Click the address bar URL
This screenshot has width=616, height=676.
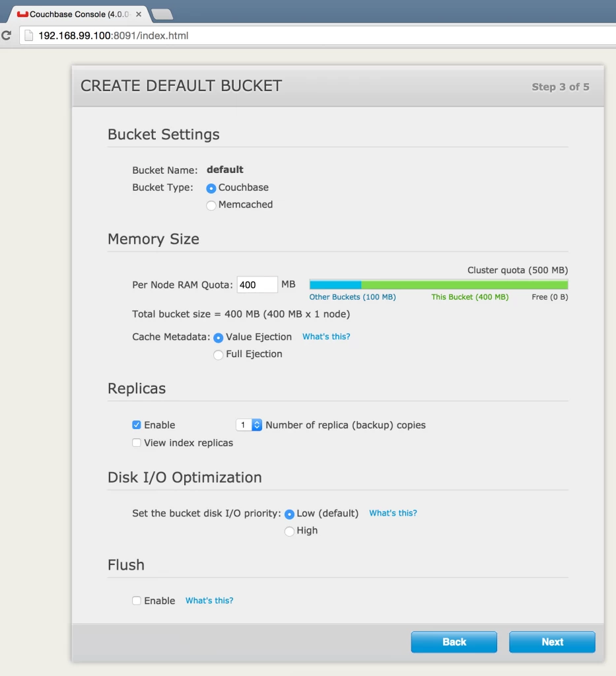coord(114,36)
